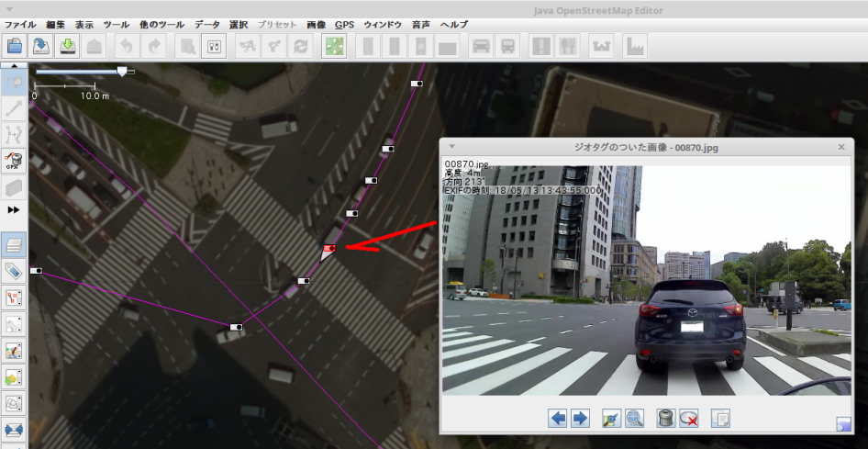Close the 00870.jpg image dialog
The image size is (868, 449).
841,147
